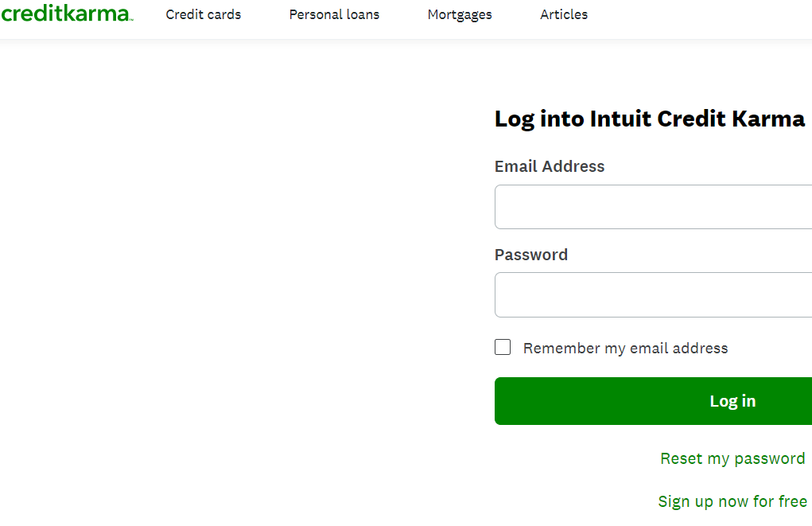Image resolution: width=812 pixels, height=526 pixels.
Task: Select the text box under Password
Action: pyautogui.click(x=652, y=294)
